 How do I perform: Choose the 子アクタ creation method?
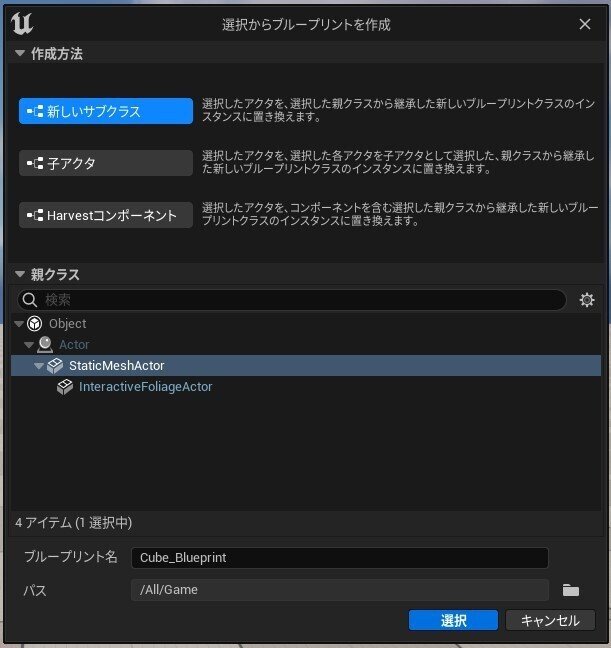pos(106,163)
